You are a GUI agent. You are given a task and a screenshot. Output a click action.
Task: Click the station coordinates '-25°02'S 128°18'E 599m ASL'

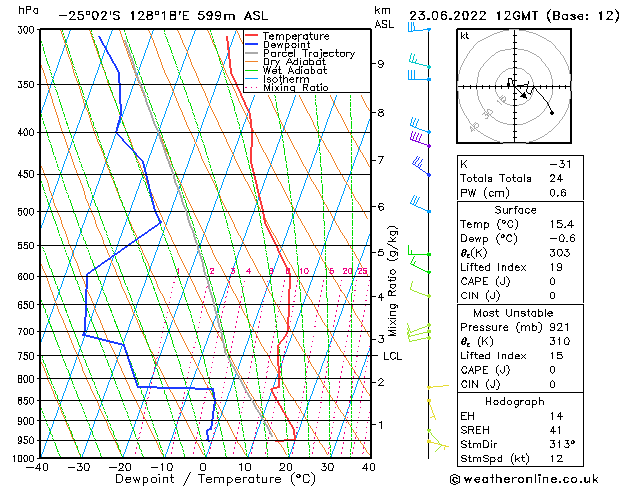163,16
